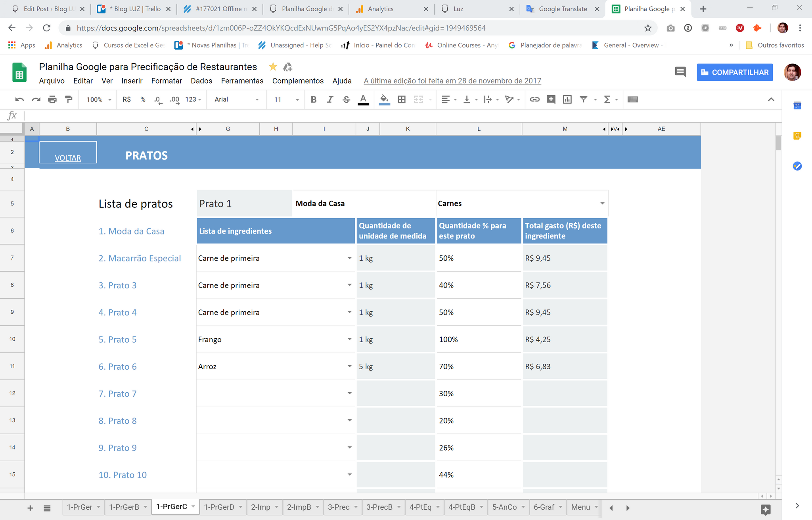Toggle strikethrough formatting
This screenshot has width=812, height=520.
(x=346, y=100)
